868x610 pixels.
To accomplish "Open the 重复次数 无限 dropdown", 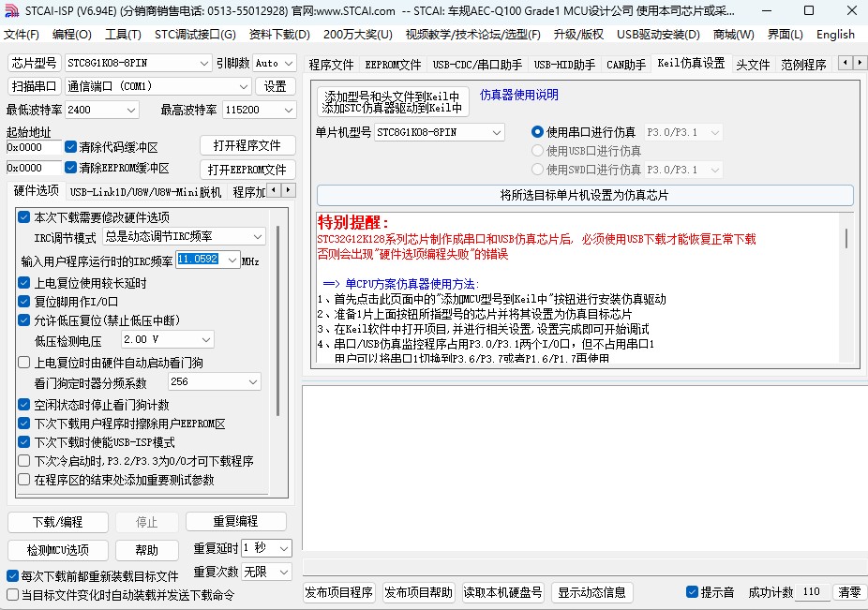I will click(266, 572).
